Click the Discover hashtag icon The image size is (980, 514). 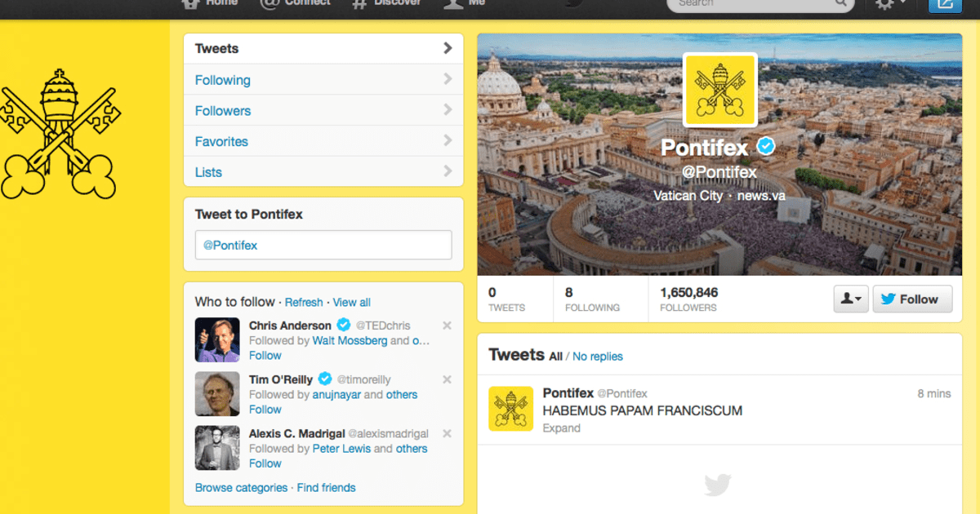pyautogui.click(x=358, y=3)
